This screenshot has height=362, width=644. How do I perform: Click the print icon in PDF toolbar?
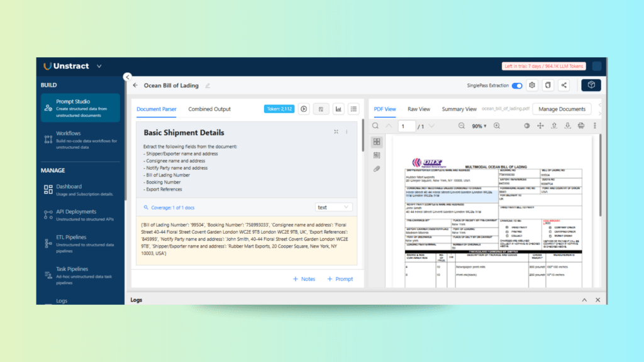coord(581,126)
